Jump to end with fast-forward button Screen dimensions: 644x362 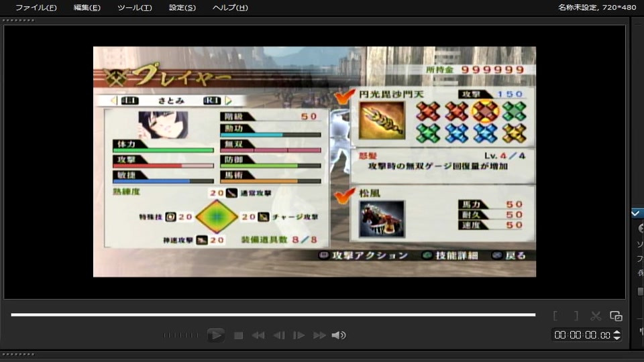pyautogui.click(x=319, y=336)
